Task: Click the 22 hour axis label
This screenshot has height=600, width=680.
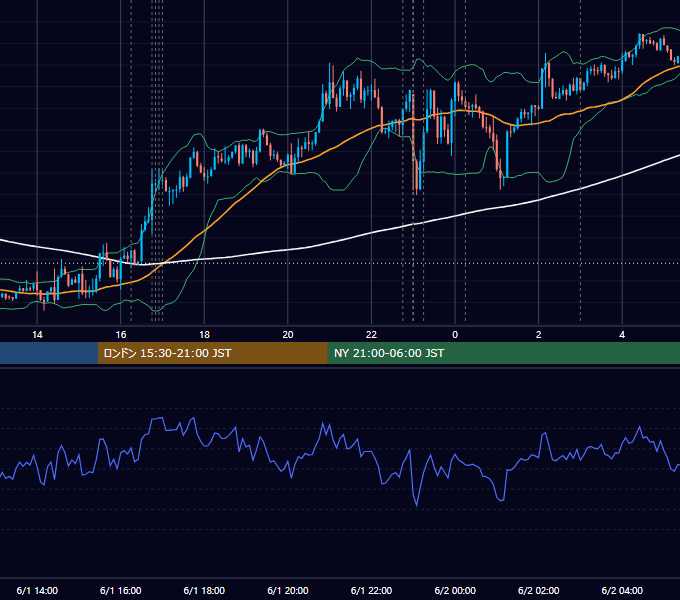Action: coord(371,335)
